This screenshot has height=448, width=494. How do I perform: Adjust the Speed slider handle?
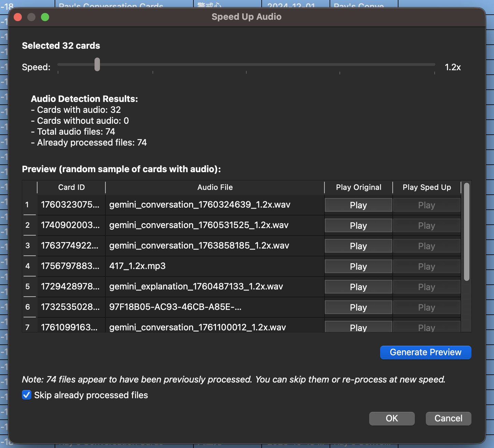pyautogui.click(x=97, y=64)
